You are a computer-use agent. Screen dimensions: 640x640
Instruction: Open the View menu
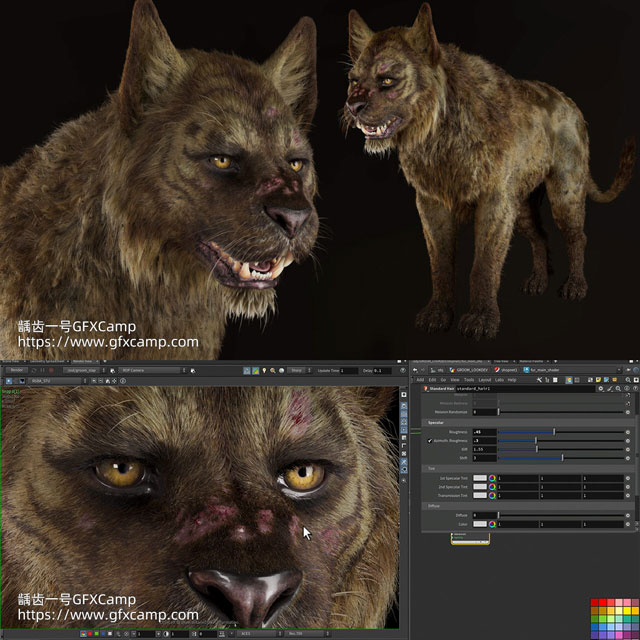(x=455, y=380)
